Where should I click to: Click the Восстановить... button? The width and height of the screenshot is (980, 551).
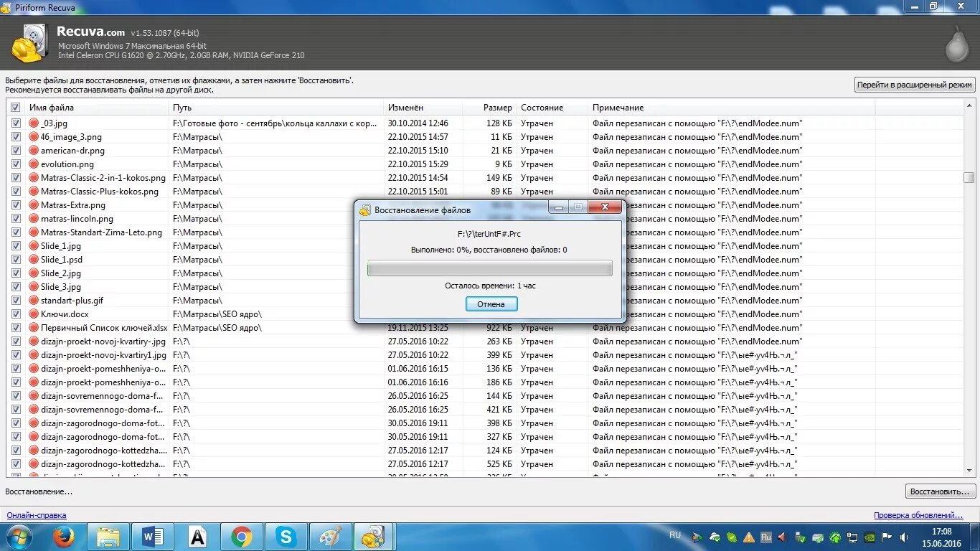[941, 491]
